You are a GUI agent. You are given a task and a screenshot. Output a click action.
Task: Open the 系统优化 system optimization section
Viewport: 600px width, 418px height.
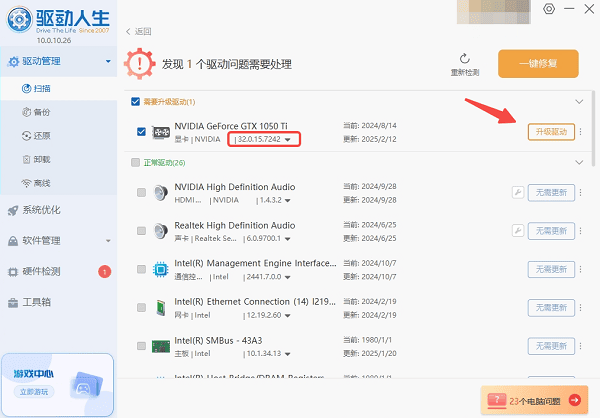tap(59, 210)
